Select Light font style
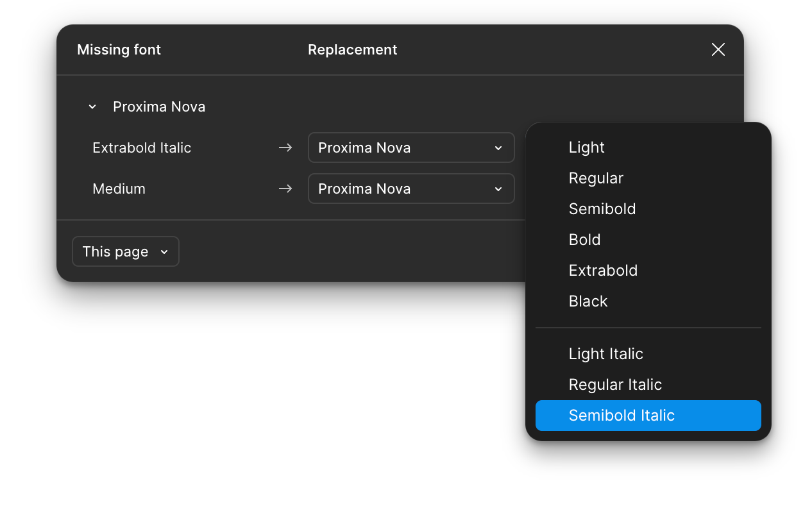The width and height of the screenshot is (812, 513). tap(648, 147)
